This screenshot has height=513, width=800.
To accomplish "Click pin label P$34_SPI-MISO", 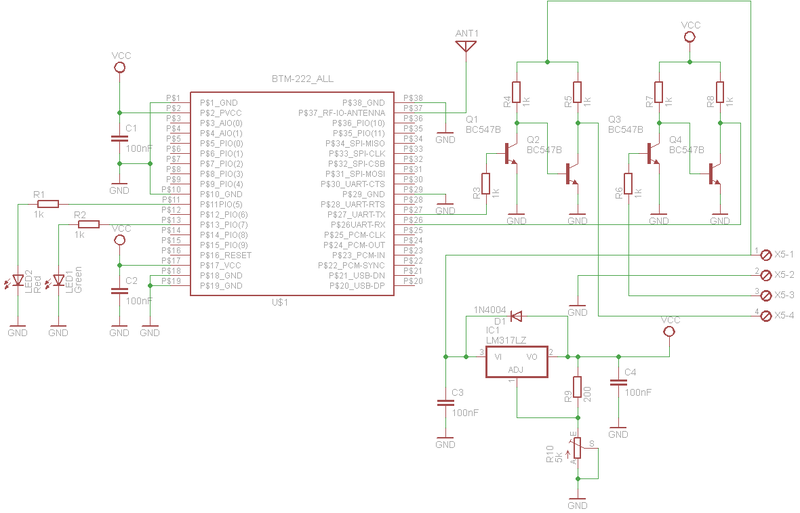I will coord(355,143).
